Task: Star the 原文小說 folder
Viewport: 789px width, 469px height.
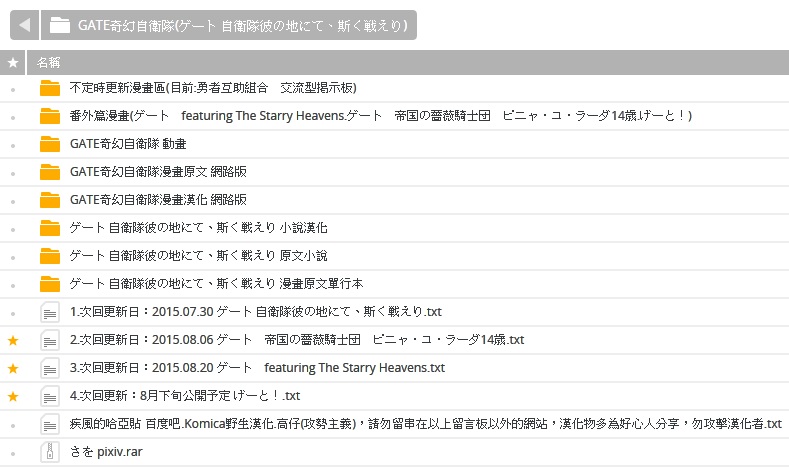Action: pyautogui.click(x=13, y=258)
